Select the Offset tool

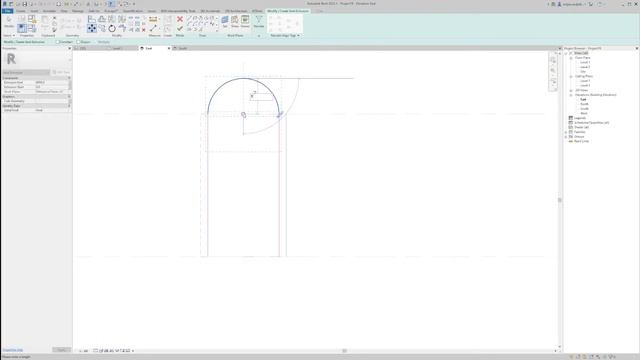coord(102,19)
